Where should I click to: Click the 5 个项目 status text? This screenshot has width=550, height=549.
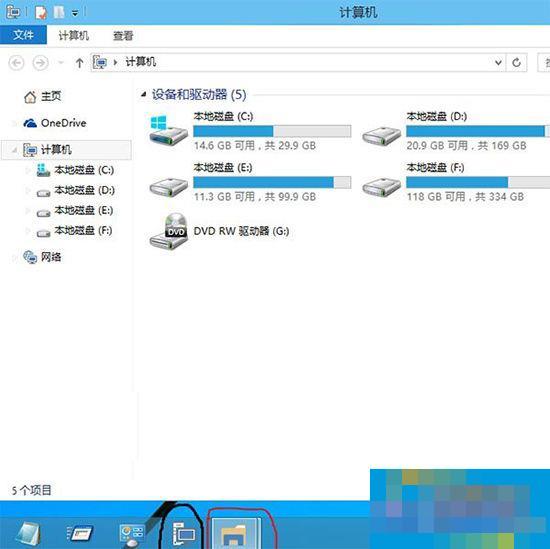(x=32, y=490)
